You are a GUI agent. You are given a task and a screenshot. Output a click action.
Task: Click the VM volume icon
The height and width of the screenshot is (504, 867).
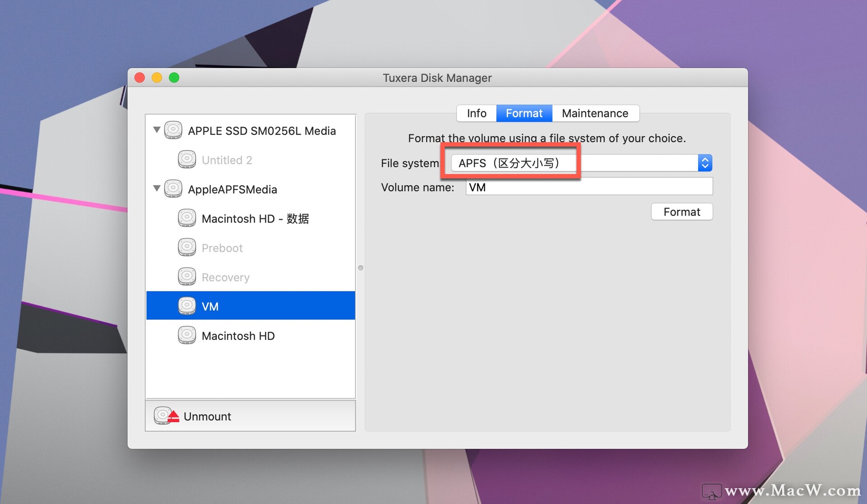186,306
